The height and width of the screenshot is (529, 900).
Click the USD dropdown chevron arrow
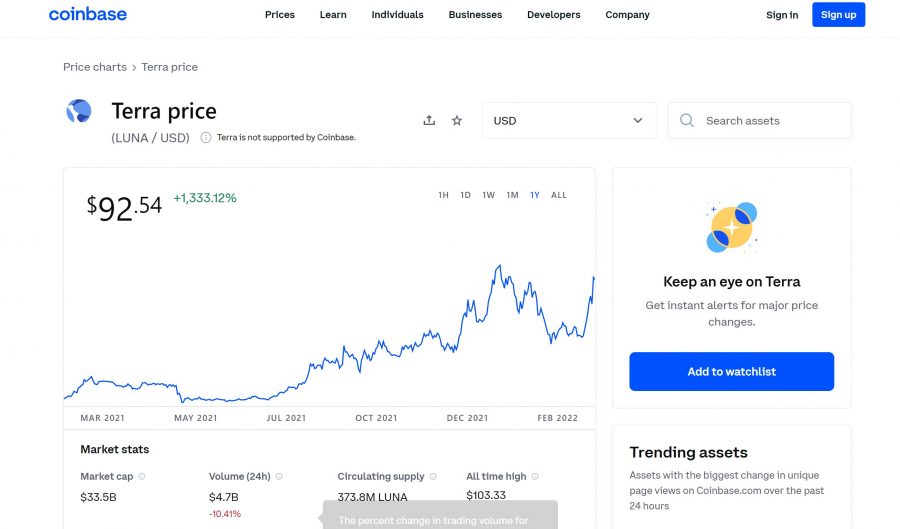pos(638,120)
